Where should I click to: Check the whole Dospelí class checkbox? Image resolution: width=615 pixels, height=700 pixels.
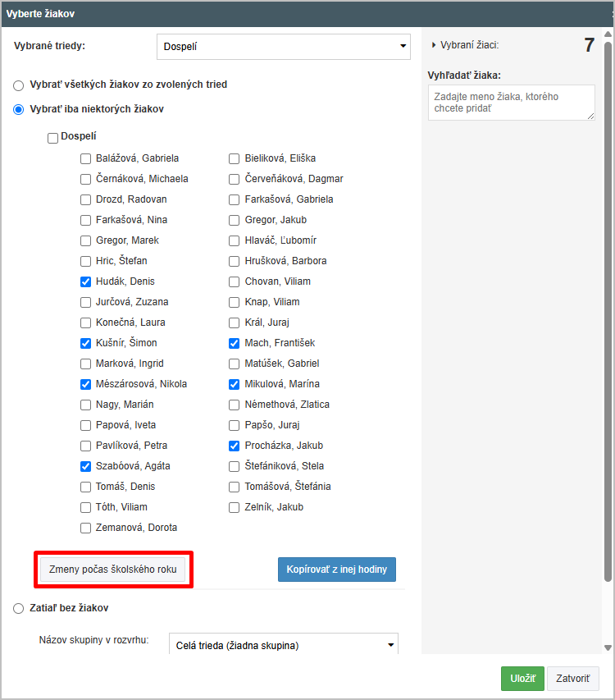coord(52,138)
